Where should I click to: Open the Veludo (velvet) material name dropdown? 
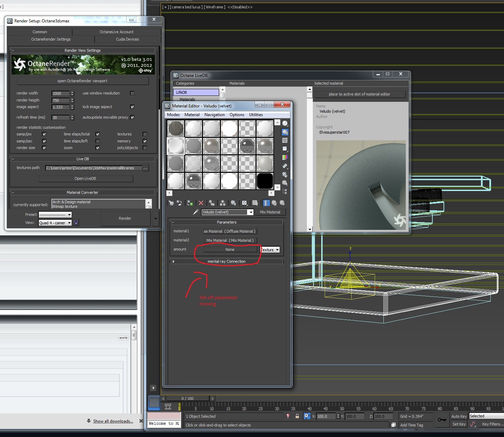click(x=251, y=212)
